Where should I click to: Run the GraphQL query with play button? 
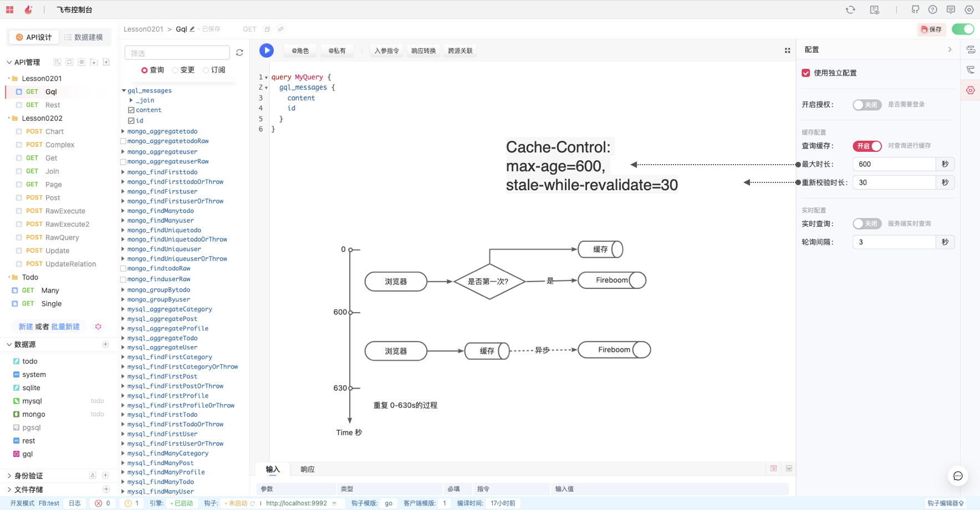[x=267, y=50]
